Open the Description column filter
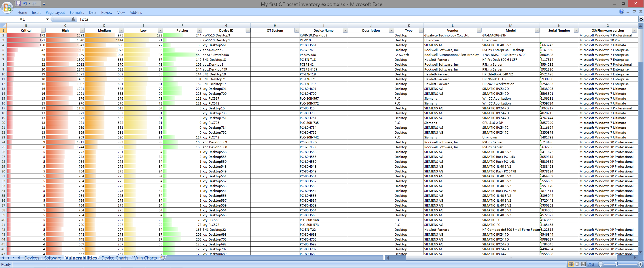Image resolution: width=644 pixels, height=268 pixels. 391,30
